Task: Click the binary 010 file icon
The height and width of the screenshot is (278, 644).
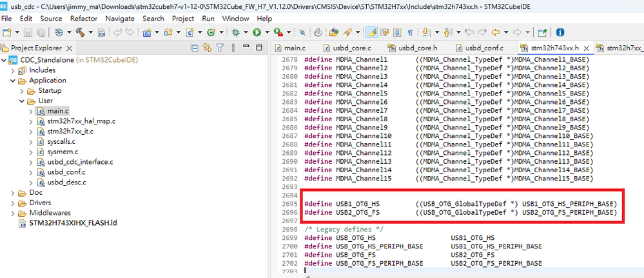Action: point(102,32)
